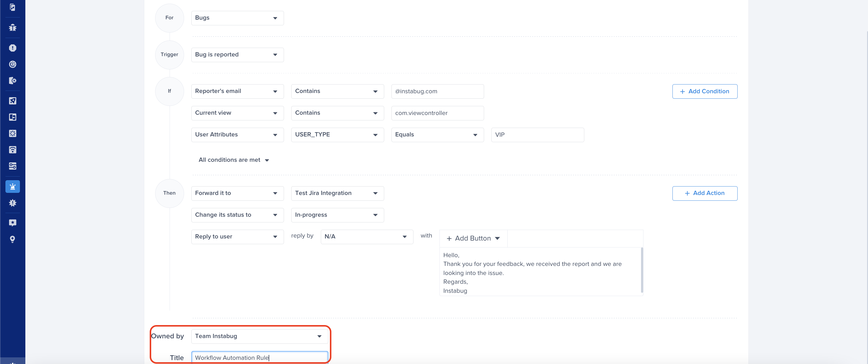Open the Team Instabug owner dropdown
868x364 pixels.
tap(259, 336)
